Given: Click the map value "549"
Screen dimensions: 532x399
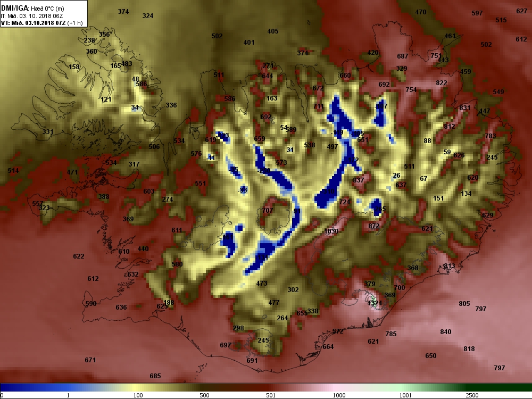Looking at the screenshot, I should 498,92.
